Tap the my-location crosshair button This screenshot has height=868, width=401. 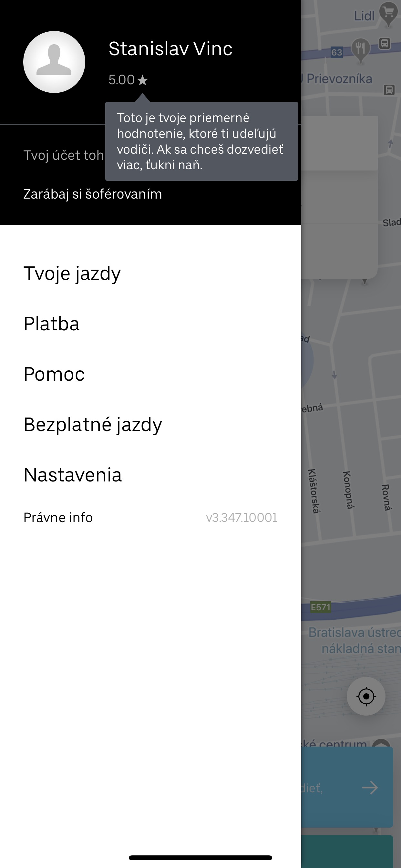pyautogui.click(x=366, y=696)
